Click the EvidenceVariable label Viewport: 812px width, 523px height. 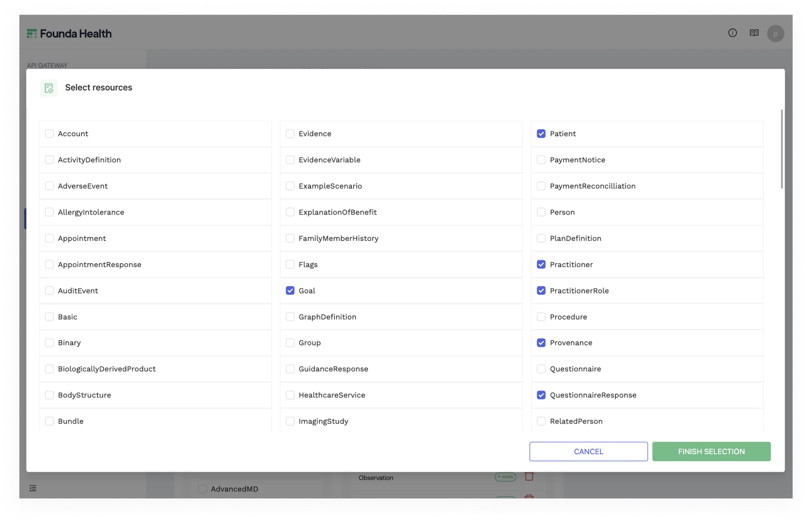329,159
